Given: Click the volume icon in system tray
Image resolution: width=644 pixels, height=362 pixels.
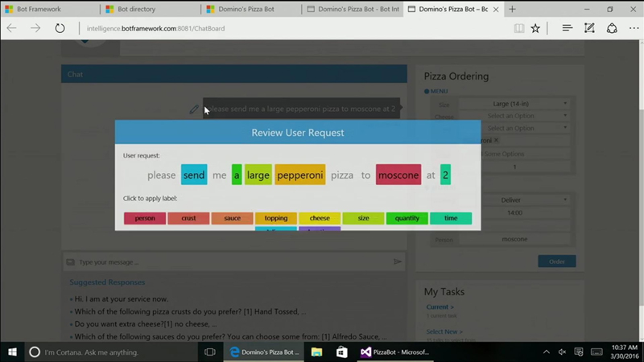Looking at the screenshot, I should (562, 352).
